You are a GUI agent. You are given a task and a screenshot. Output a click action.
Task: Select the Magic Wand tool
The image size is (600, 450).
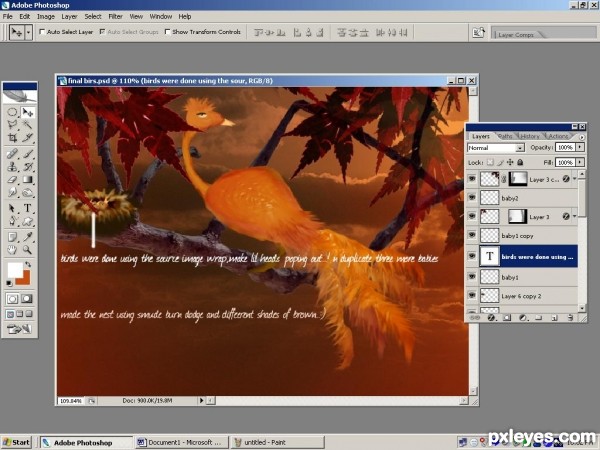coord(28,125)
